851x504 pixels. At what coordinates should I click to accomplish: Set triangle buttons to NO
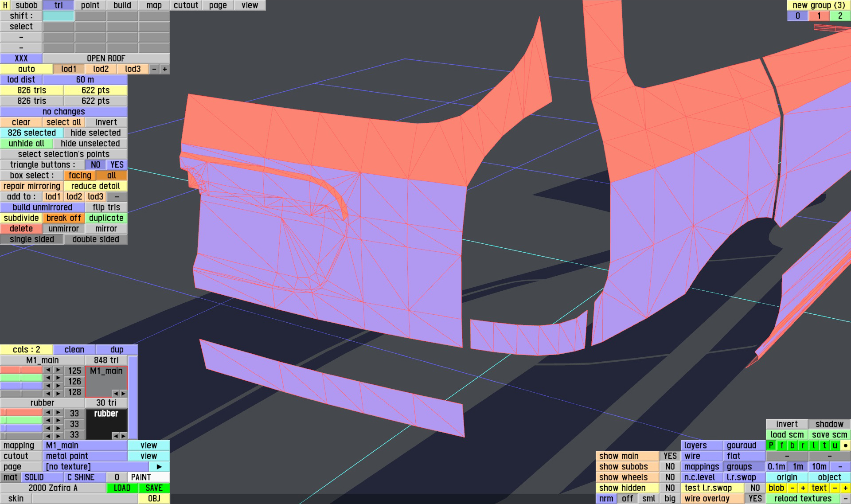pyautogui.click(x=95, y=165)
